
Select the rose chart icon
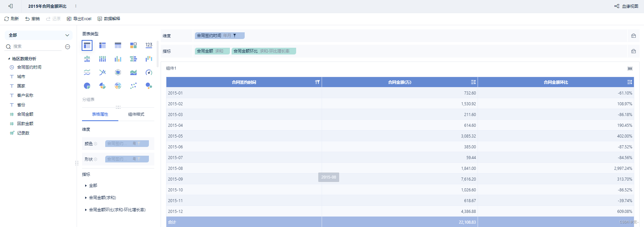103,86
